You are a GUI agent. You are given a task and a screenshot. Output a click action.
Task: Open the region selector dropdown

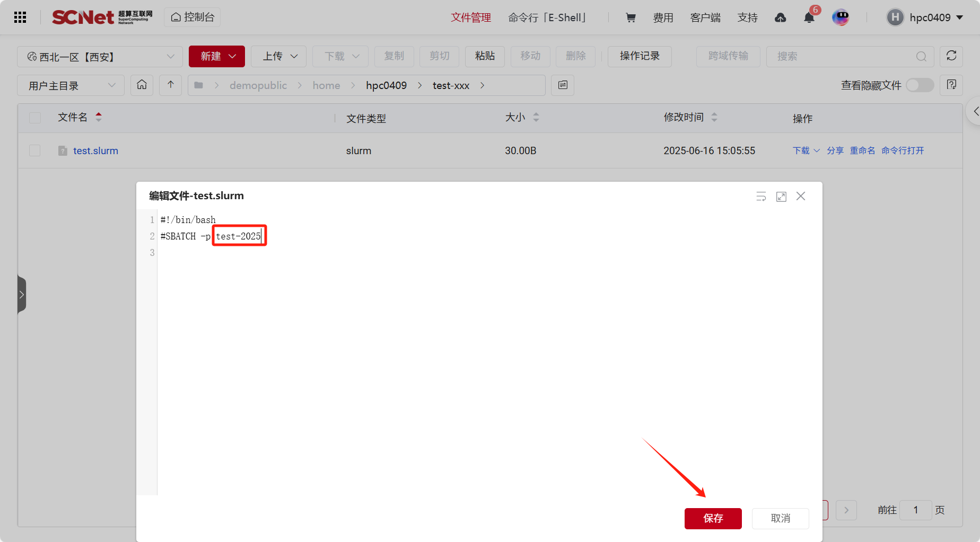click(100, 57)
